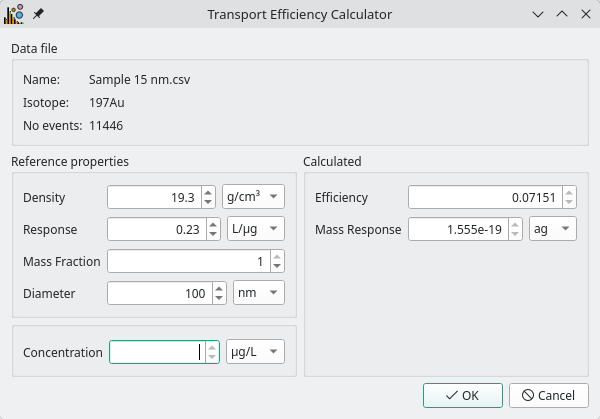Increase Mass Response with the up arrow
The height and width of the screenshot is (419, 600).
click(x=515, y=224)
